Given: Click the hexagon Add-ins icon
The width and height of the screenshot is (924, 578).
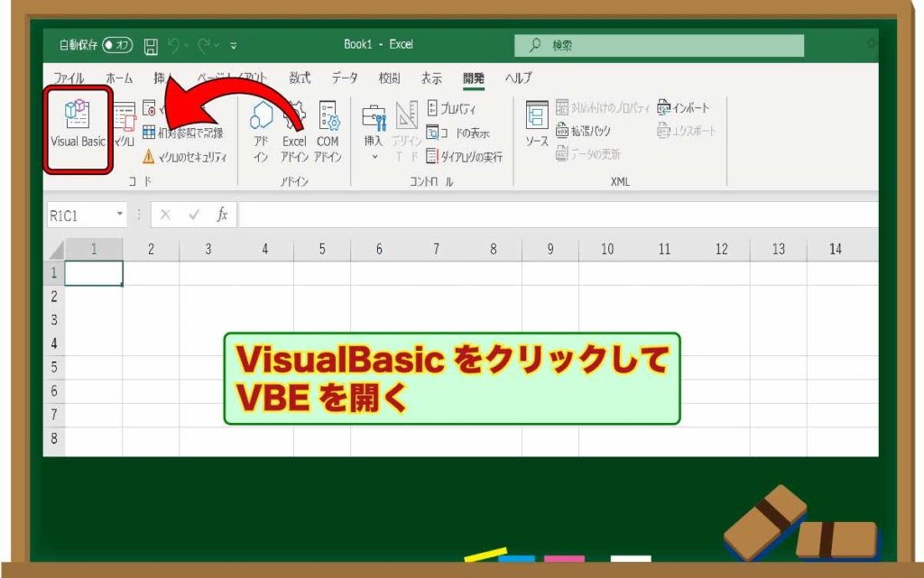Looking at the screenshot, I should click(261, 117).
